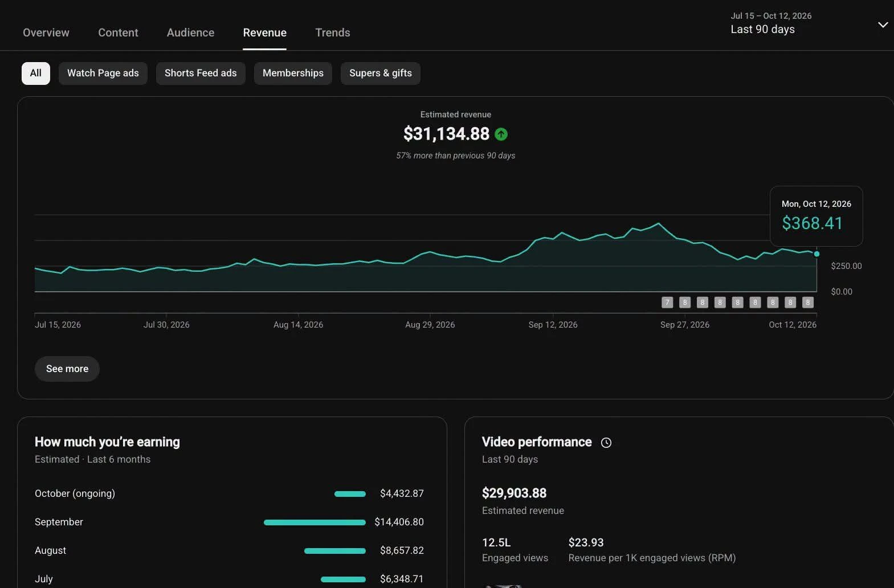Image resolution: width=894 pixels, height=588 pixels.
Task: Select the All filter chip
Action: [36, 73]
